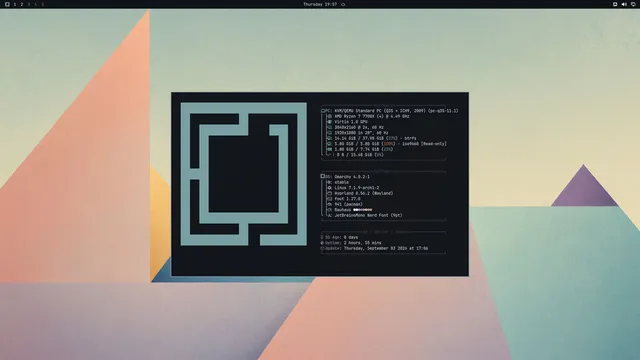Switch to workspace 5
The image size is (640, 360).
coord(42,4)
